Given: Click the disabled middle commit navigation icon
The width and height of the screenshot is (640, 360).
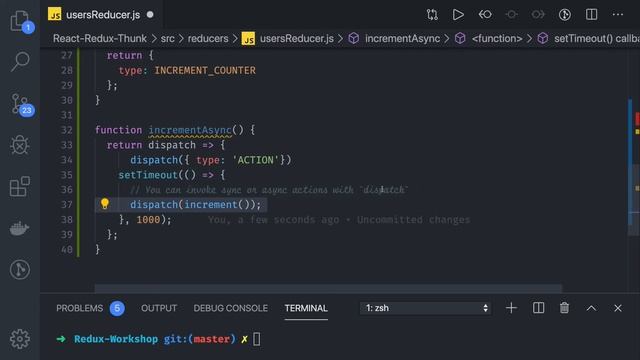Looking at the screenshot, I should [511, 15].
